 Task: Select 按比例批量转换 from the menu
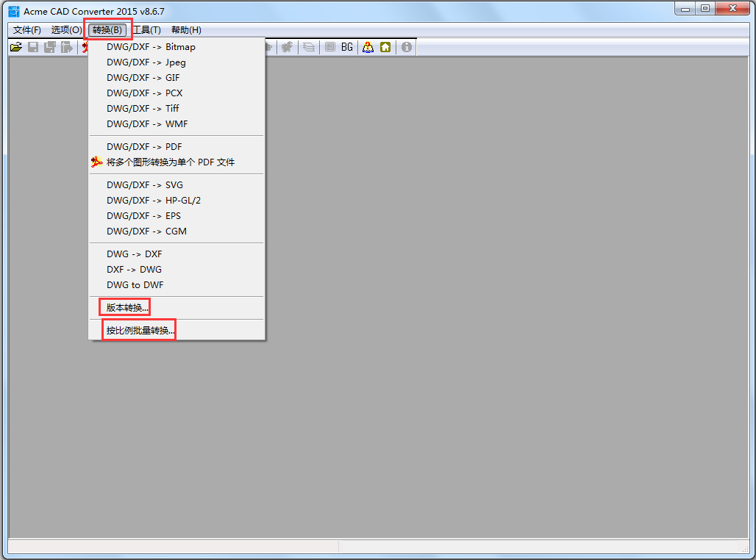click(138, 329)
